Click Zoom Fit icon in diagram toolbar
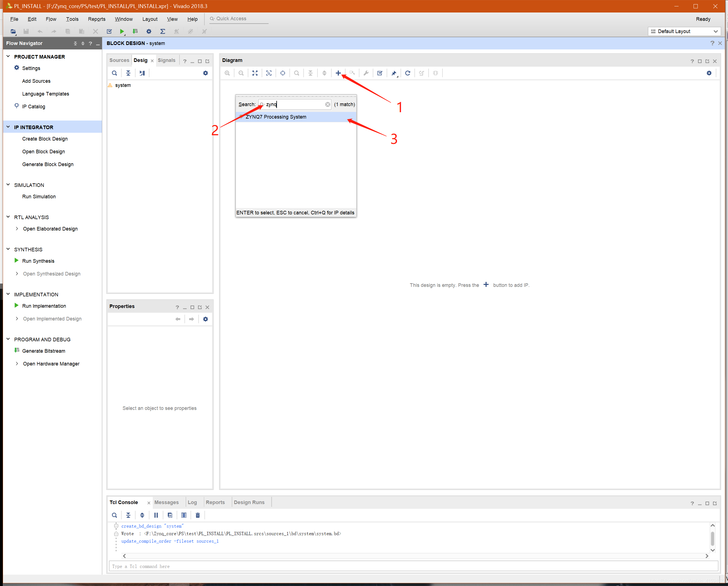 (255, 73)
